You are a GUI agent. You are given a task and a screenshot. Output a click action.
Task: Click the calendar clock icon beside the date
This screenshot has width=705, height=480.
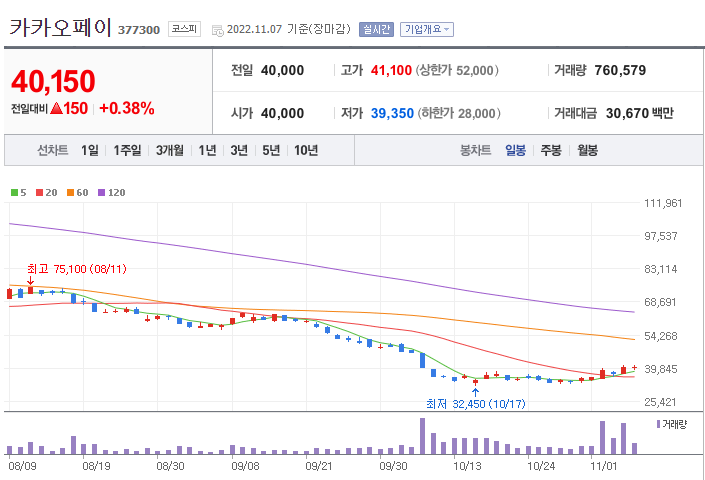[218, 30]
